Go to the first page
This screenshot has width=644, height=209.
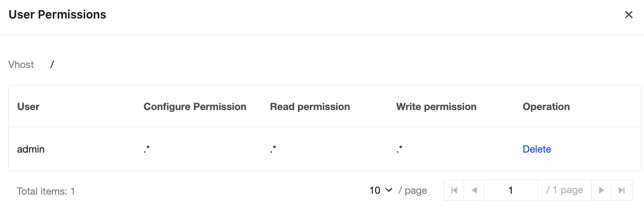pyautogui.click(x=454, y=190)
